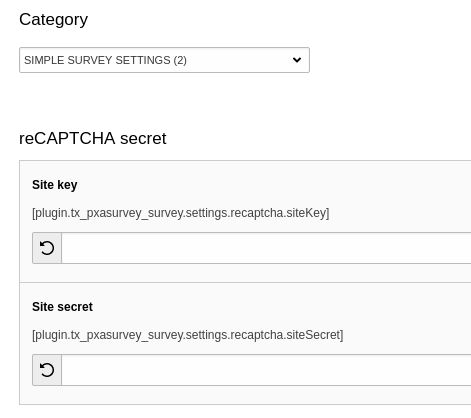Screen dimensions: 471x418
Task: Click the circular undo arrow beside Site secret field
Action: (x=47, y=370)
